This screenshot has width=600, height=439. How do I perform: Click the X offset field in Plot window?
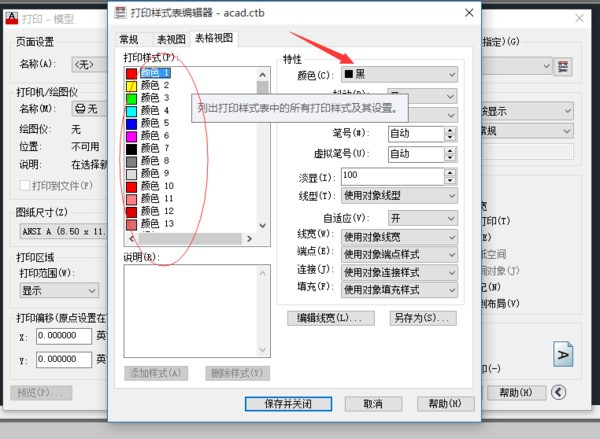pos(64,336)
